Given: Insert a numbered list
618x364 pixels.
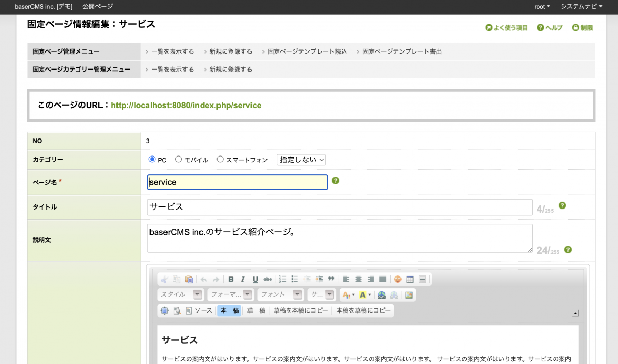Looking at the screenshot, I should click(x=282, y=279).
